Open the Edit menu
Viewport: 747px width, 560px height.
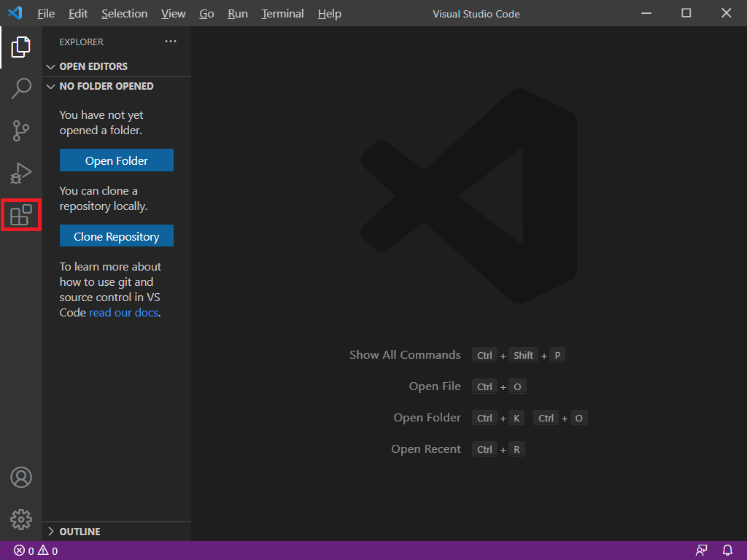click(x=78, y=13)
